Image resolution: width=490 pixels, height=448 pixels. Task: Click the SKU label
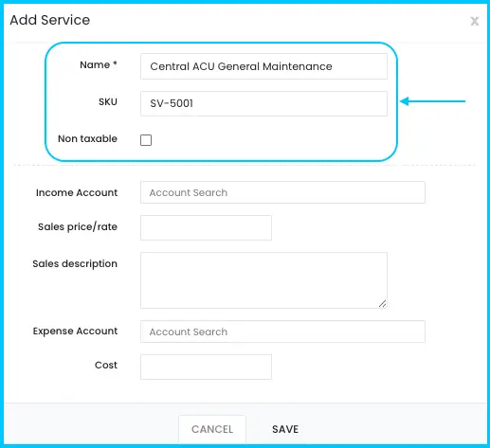point(108,102)
